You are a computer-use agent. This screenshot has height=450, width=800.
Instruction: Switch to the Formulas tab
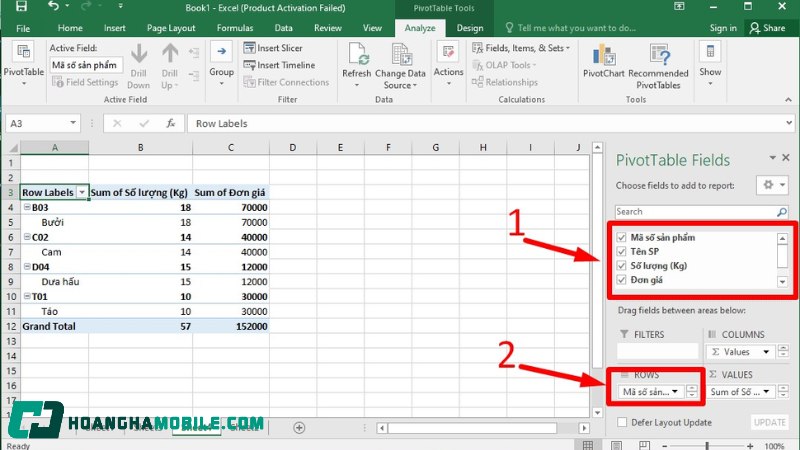pos(235,28)
